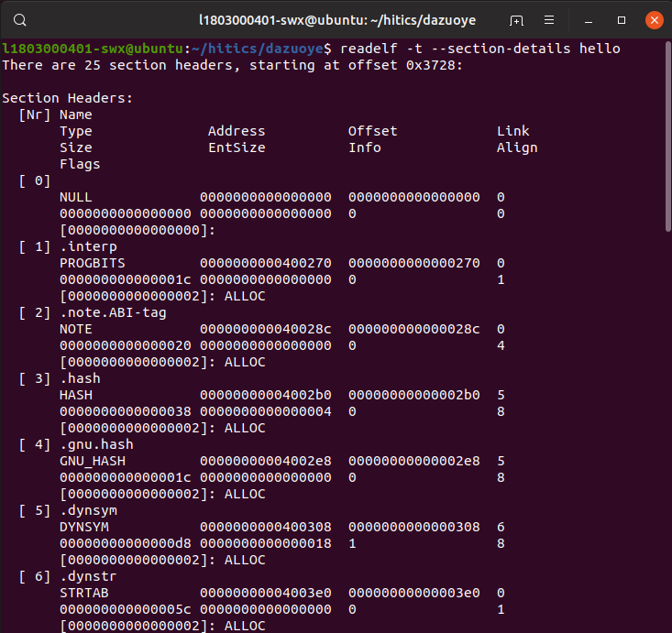The height and width of the screenshot is (633, 672).
Task: Click the window title 'l1803000401-swx@ubuntu: ~/hitics/dazuoye'
Action: [337, 20]
